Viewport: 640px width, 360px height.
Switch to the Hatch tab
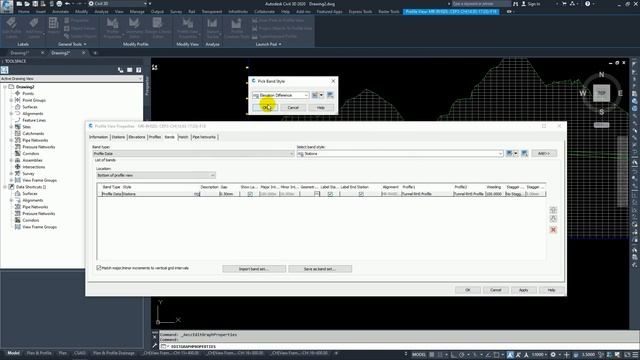(183, 137)
